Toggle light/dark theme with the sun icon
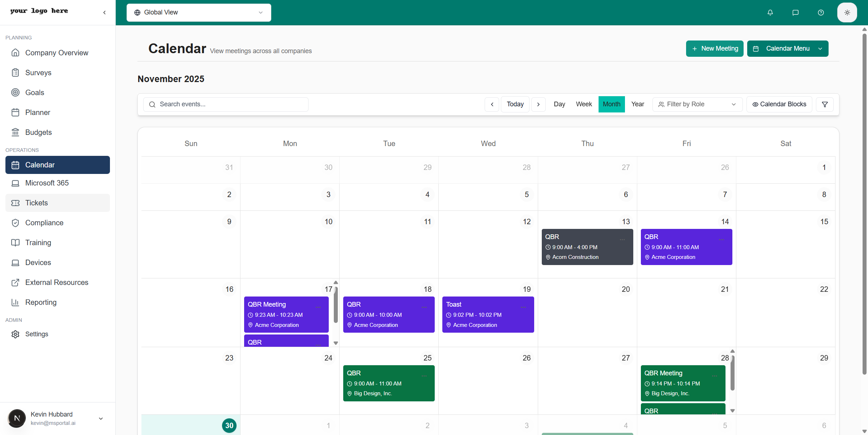Viewport: 868px width, 435px height. (x=847, y=12)
